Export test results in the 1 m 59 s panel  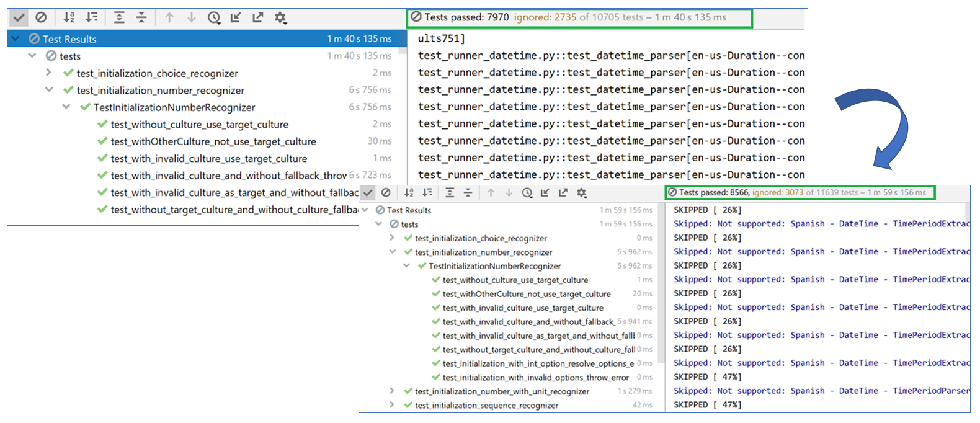[x=563, y=193]
